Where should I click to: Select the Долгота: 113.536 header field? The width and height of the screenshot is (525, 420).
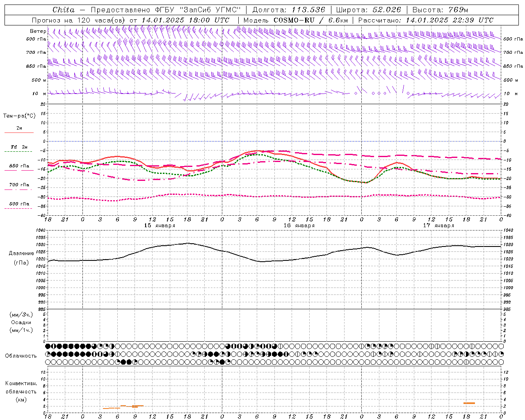click(x=289, y=10)
